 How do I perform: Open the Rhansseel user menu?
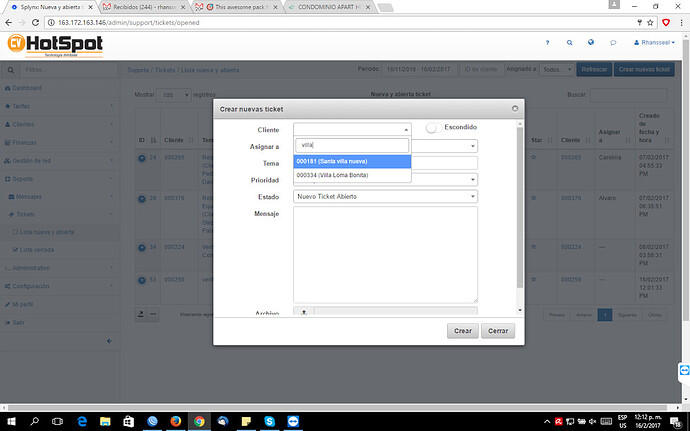pos(654,43)
